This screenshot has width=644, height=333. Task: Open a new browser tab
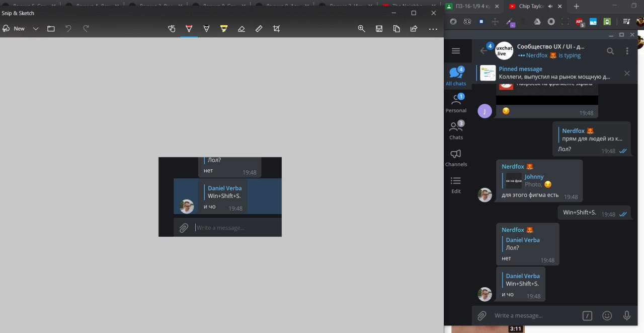tap(577, 7)
